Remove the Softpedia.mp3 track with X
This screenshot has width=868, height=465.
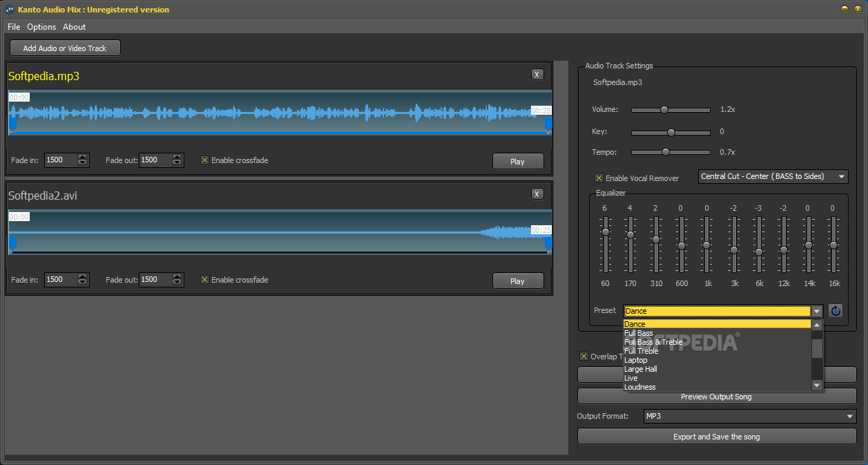click(x=537, y=75)
